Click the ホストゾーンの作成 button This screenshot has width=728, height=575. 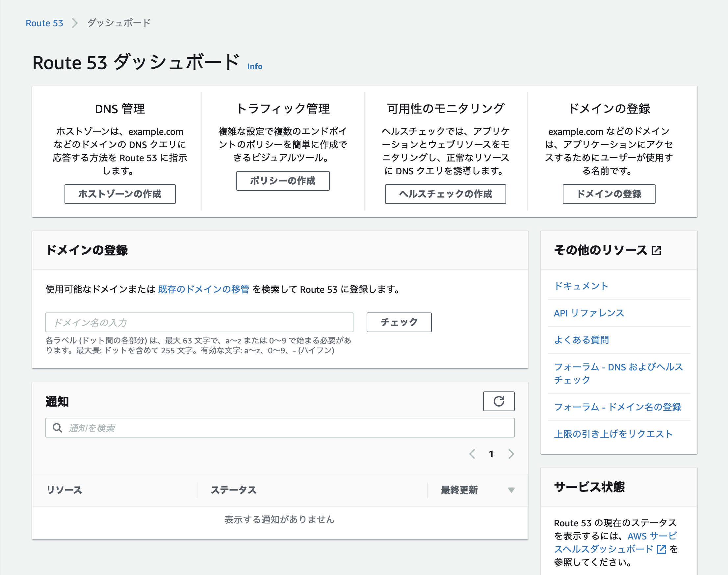[x=120, y=194]
